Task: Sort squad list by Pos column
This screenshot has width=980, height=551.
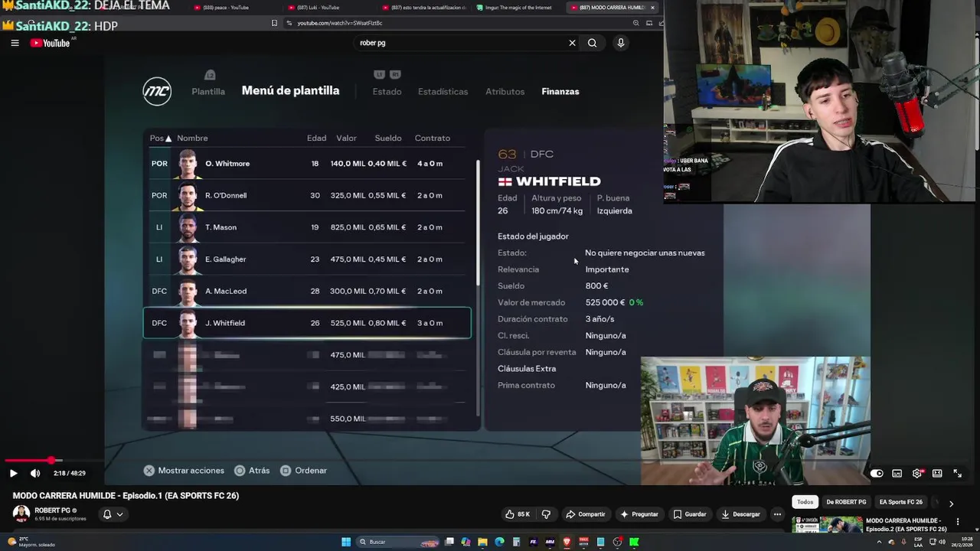Action: [160, 139]
